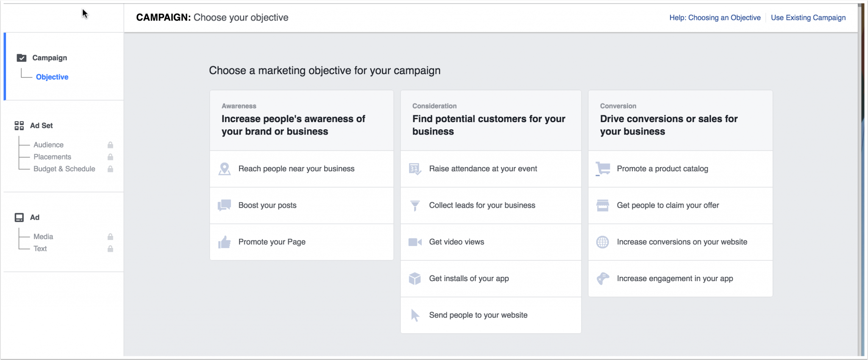Image resolution: width=868 pixels, height=360 pixels.
Task: Click the thumbs-up icon for Promote your Page
Action: tap(224, 242)
